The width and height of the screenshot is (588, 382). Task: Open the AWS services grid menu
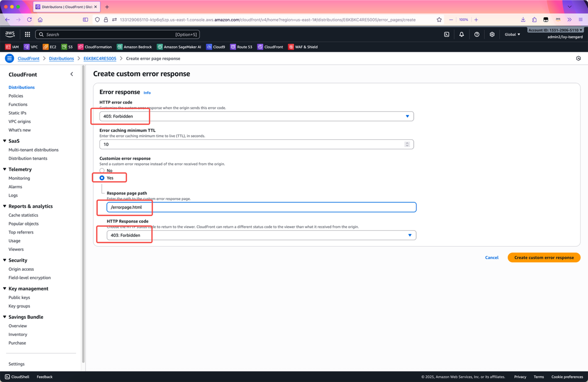pos(27,34)
